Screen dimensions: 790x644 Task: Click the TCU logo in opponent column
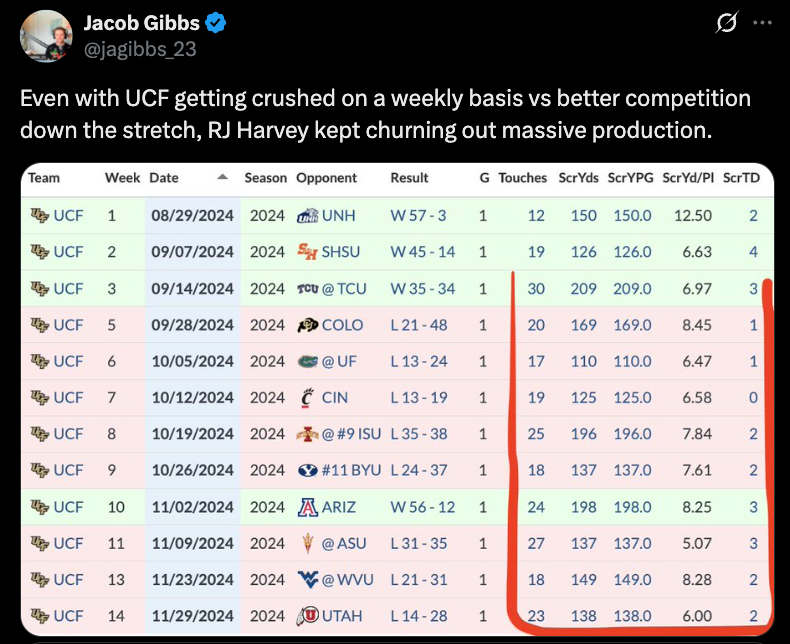(x=307, y=289)
